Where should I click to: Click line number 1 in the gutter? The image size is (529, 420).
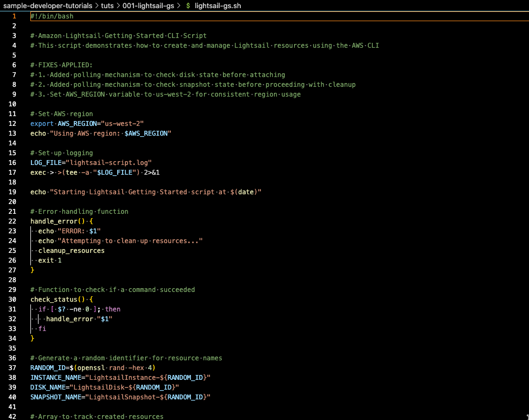[x=14, y=16]
